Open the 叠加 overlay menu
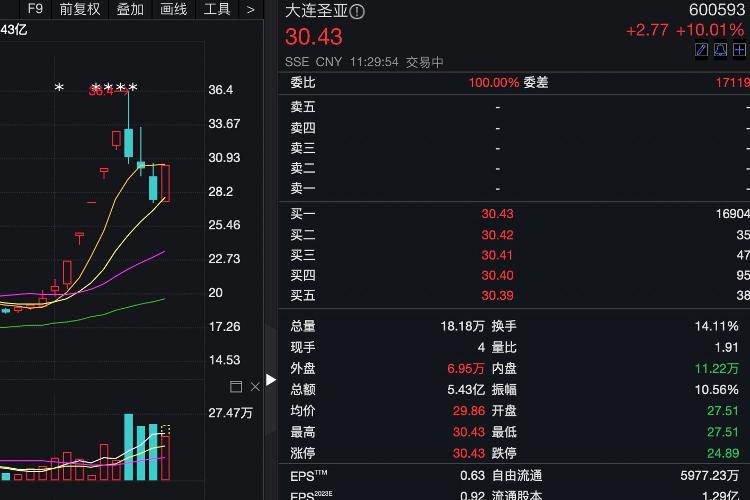The height and width of the screenshot is (500, 750). pos(130,9)
